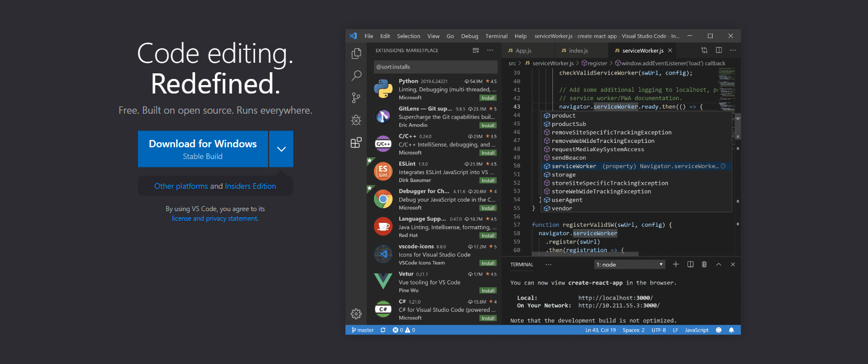Viewport: 868px width, 364px height.
Task: Close the serviceWorker.js tab
Action: 670,50
